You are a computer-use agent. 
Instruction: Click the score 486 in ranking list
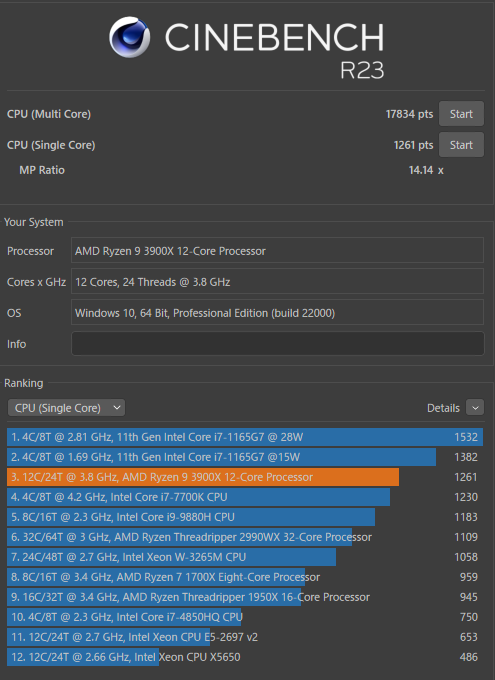(469, 657)
